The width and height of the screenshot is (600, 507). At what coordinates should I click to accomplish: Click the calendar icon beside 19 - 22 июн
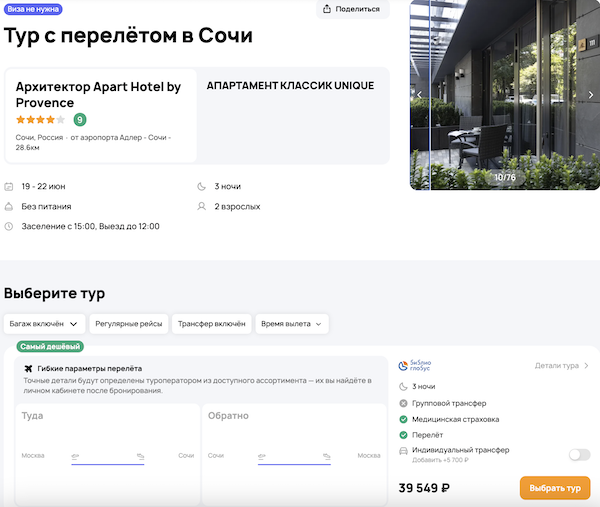9,186
